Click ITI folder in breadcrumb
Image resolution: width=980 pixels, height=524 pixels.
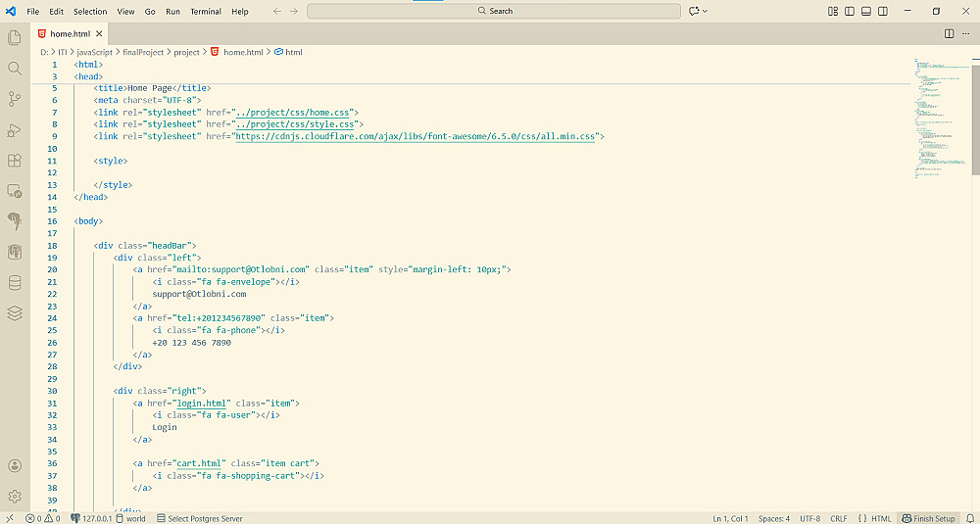coord(63,53)
